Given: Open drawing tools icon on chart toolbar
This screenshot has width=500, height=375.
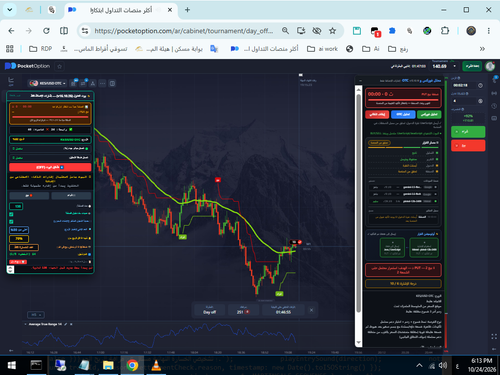Looking at the screenshot, I should click(93, 83).
